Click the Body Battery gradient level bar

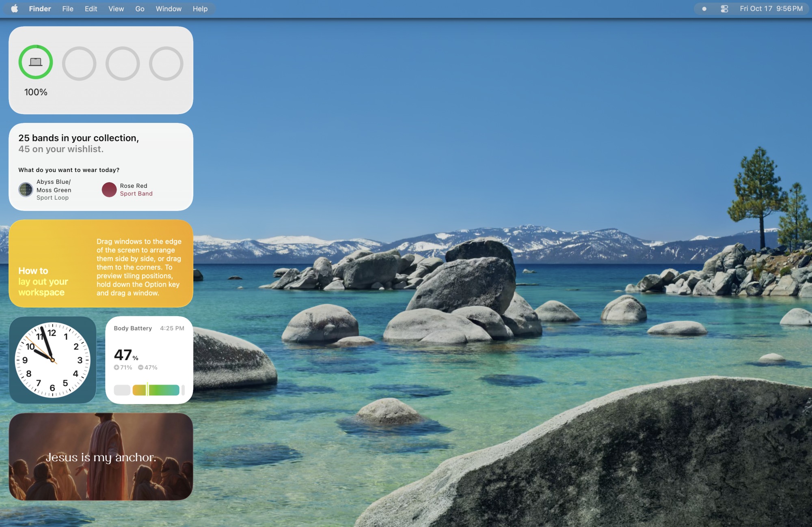(x=156, y=390)
